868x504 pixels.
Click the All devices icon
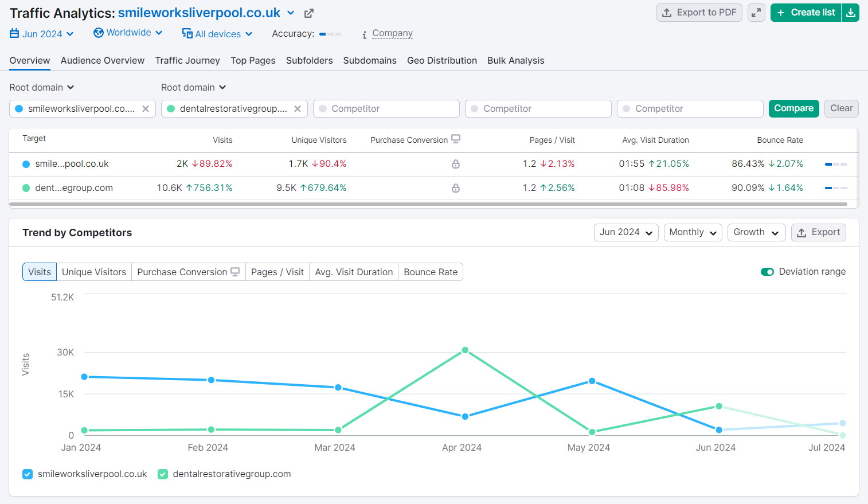186,34
